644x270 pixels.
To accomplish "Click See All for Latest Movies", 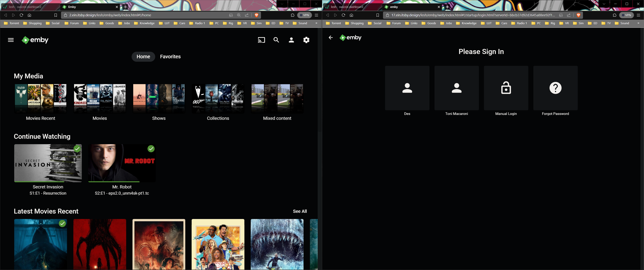I will click(300, 211).
